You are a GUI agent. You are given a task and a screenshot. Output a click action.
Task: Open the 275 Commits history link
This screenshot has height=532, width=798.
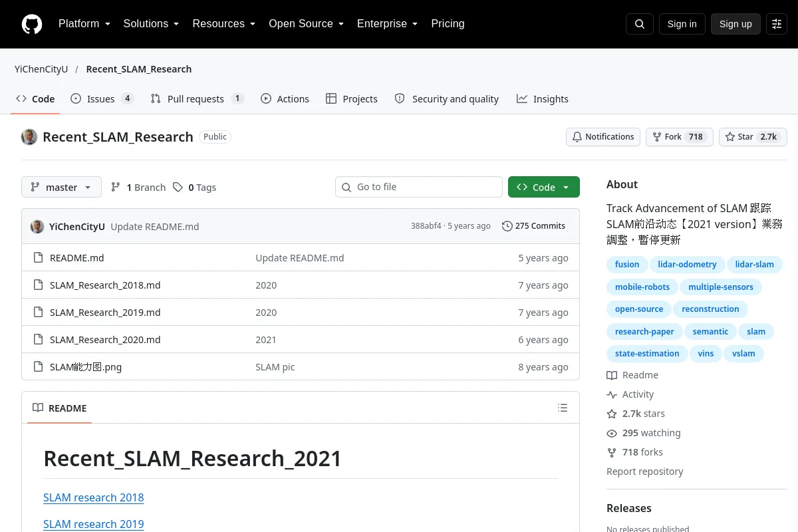click(533, 226)
